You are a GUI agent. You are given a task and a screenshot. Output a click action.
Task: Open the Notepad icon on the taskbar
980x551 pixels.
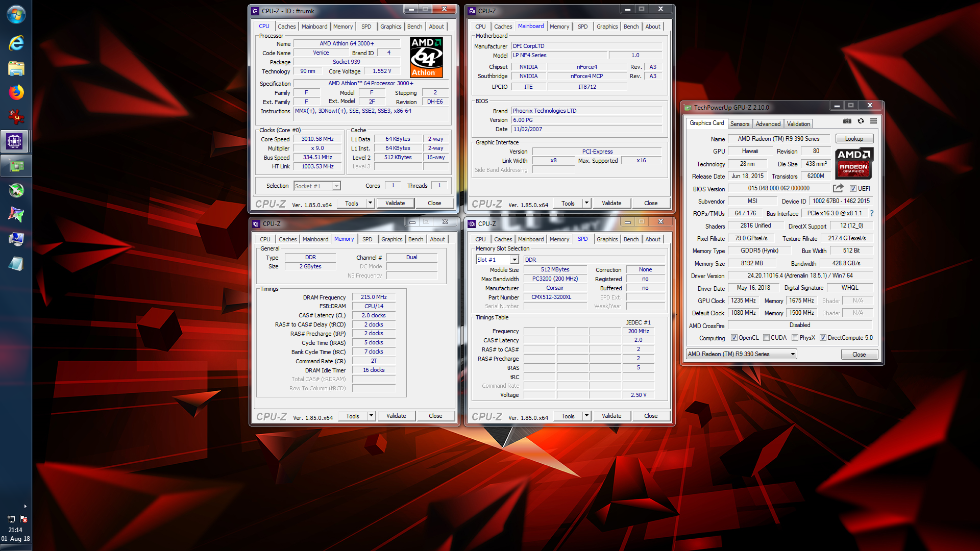pos(16,264)
